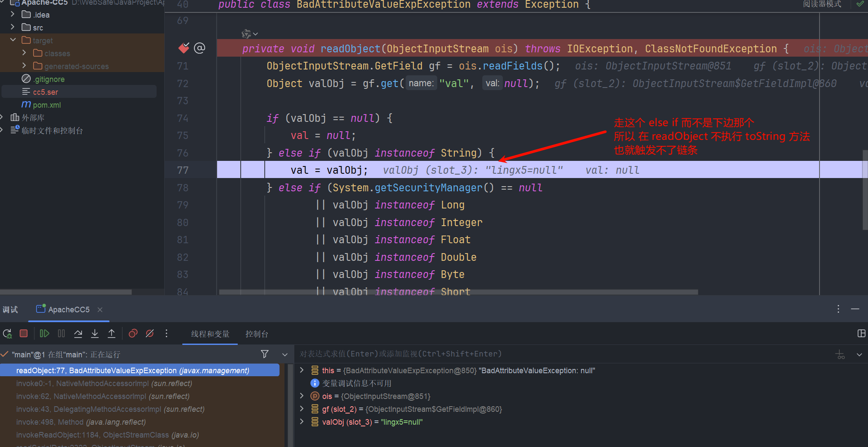868x447 pixels.
Task: Click the readFields method call on line 71
Action: 513,66
